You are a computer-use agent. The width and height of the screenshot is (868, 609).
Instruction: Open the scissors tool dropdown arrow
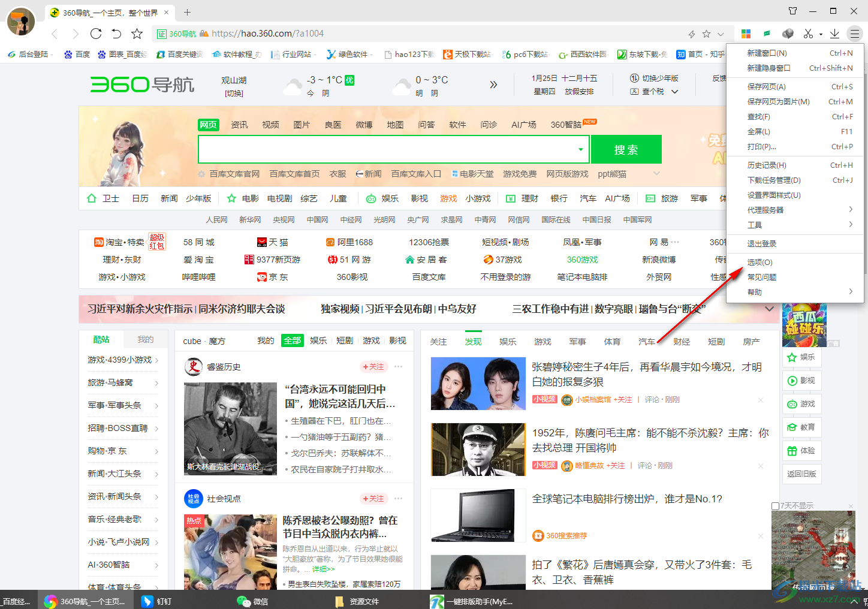[821, 34]
